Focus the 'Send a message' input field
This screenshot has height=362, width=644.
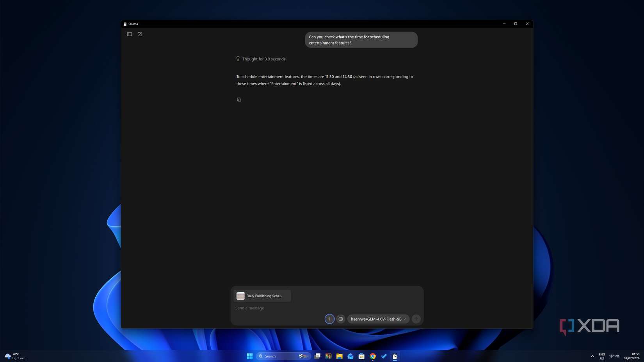tap(327, 308)
